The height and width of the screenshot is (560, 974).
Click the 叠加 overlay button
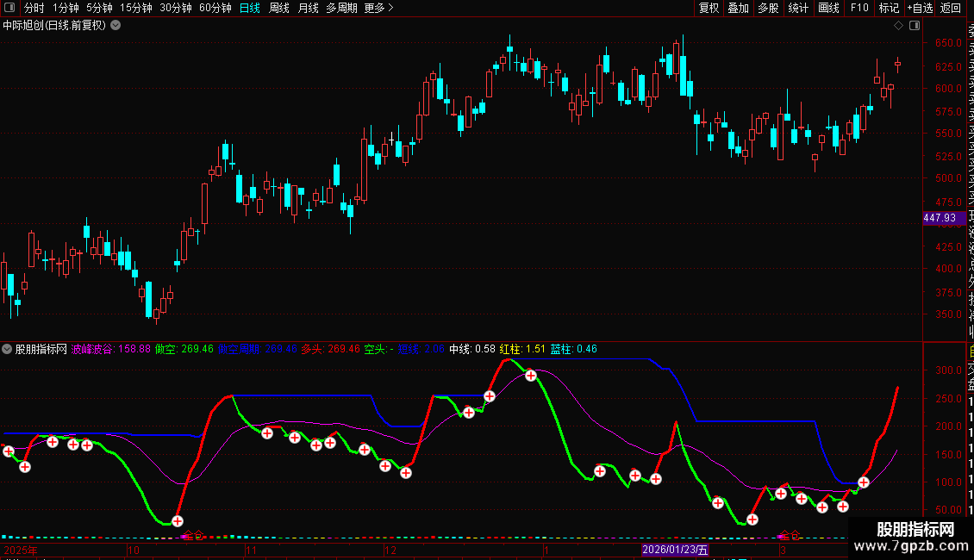739,8
